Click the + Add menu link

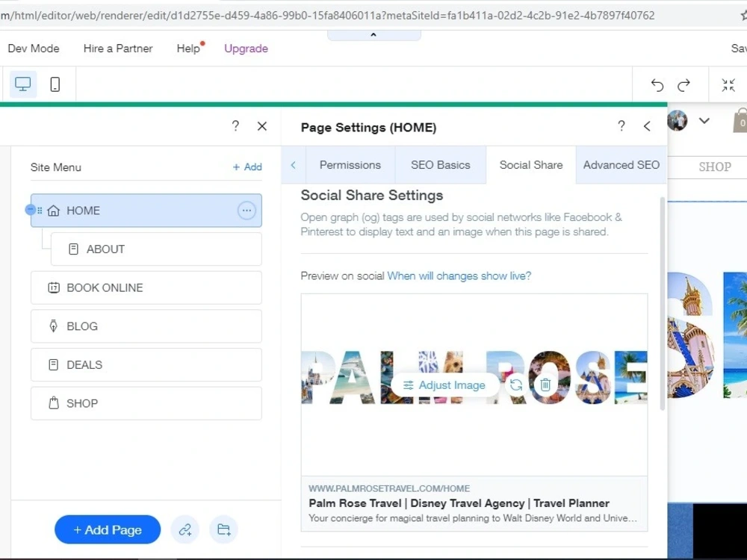pos(247,167)
